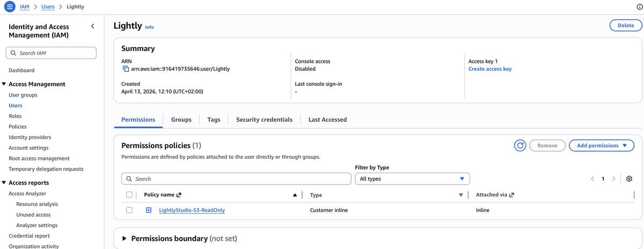644x249 pixels.
Task: Open Dashboard in the sidebar
Action: coord(21,70)
